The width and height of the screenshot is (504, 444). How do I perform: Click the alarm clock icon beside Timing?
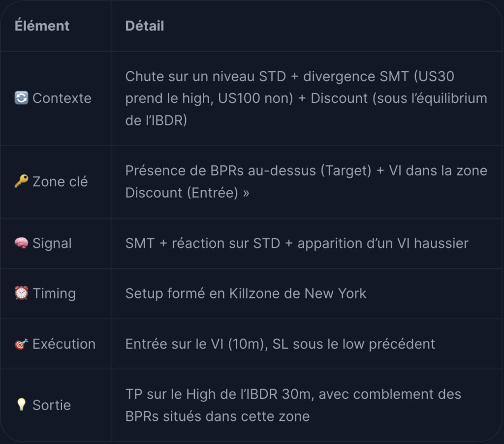[21, 293]
